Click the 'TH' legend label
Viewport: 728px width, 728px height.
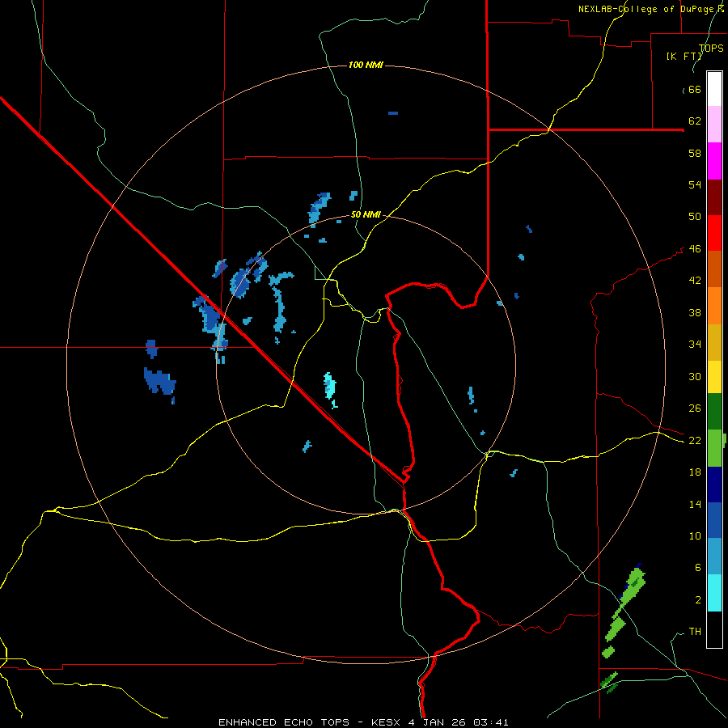tap(695, 632)
